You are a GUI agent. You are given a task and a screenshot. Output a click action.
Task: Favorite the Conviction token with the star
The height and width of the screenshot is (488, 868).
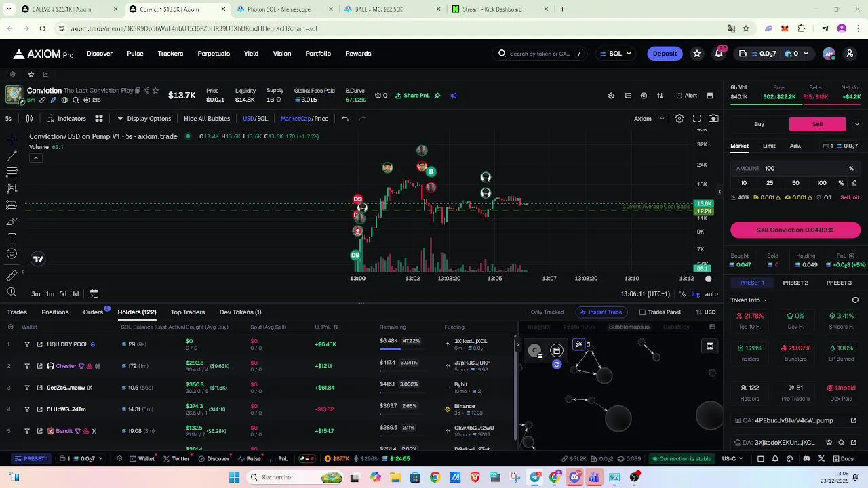coord(155,90)
